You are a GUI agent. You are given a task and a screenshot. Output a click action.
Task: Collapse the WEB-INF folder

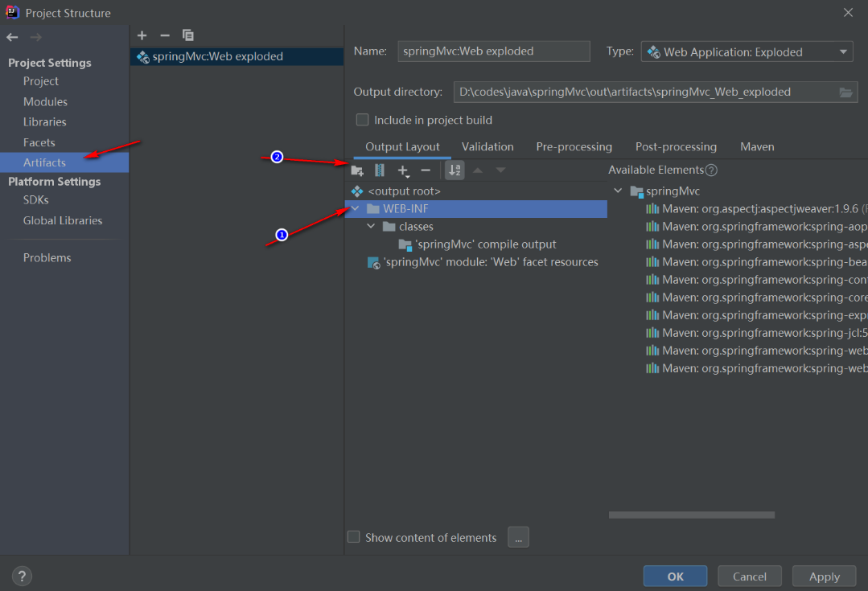[x=356, y=209]
